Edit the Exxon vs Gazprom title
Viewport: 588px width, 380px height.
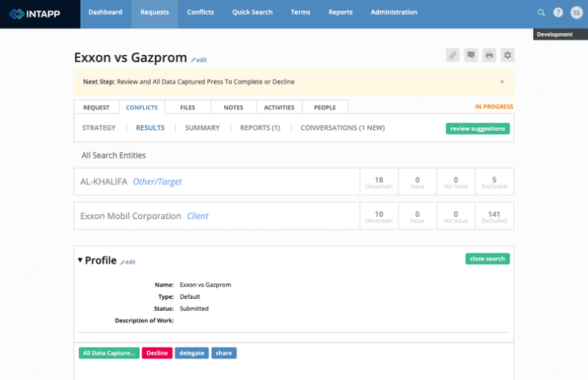[199, 59]
